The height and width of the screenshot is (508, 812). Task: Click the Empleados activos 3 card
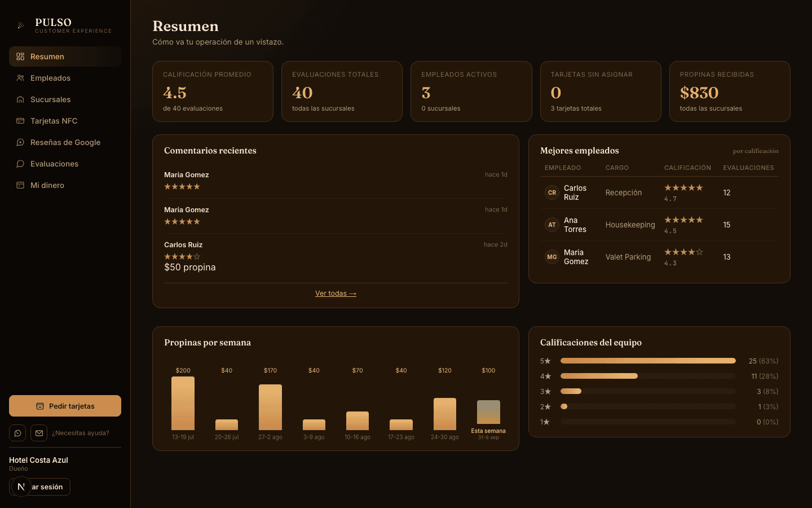pyautogui.click(x=471, y=91)
